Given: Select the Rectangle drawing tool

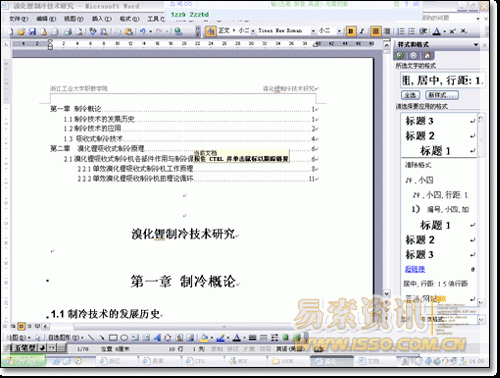Looking at the screenshot, I should click(x=113, y=338).
